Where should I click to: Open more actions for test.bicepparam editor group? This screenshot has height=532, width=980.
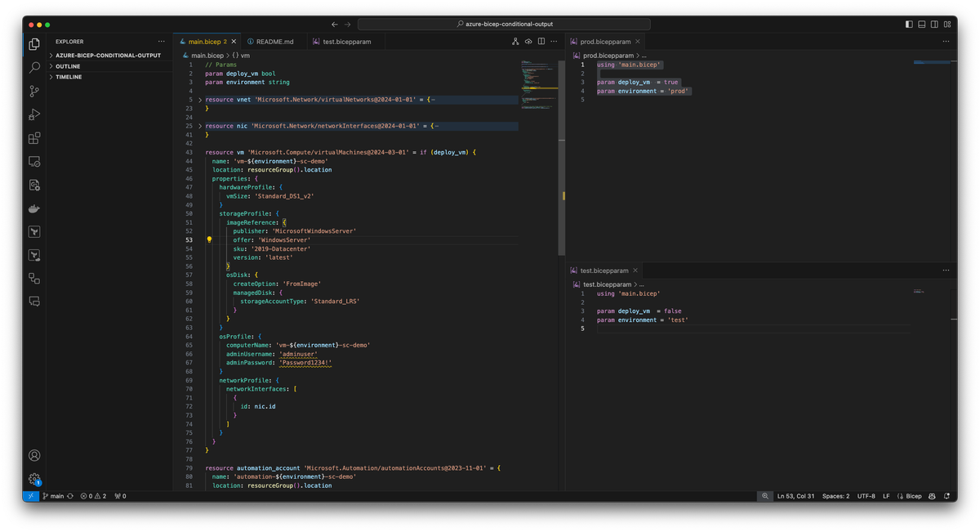click(x=947, y=270)
